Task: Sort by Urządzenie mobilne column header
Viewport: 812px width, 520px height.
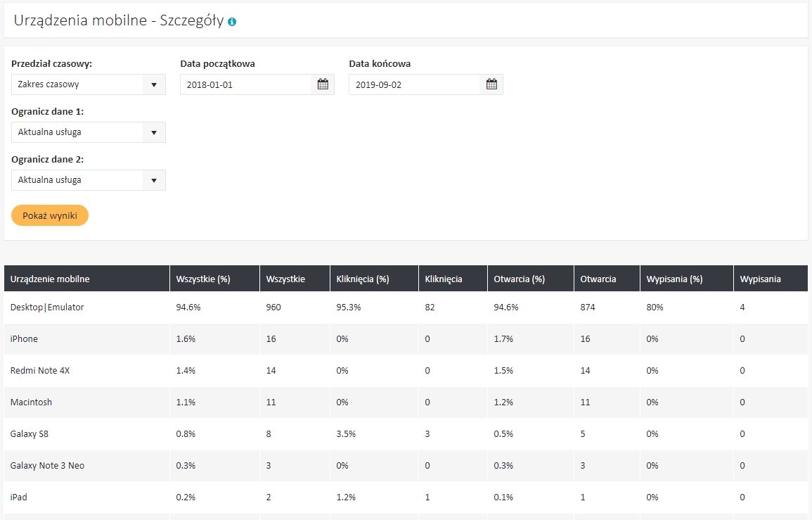Action: click(x=50, y=279)
